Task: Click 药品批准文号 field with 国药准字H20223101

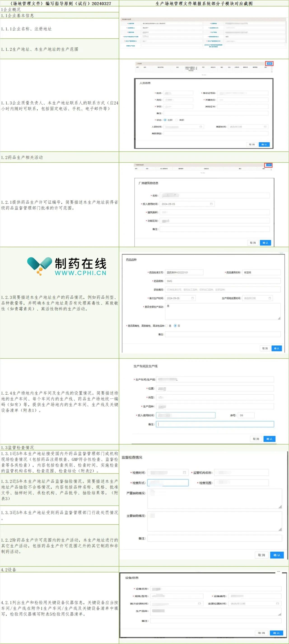Action: (x=184, y=272)
